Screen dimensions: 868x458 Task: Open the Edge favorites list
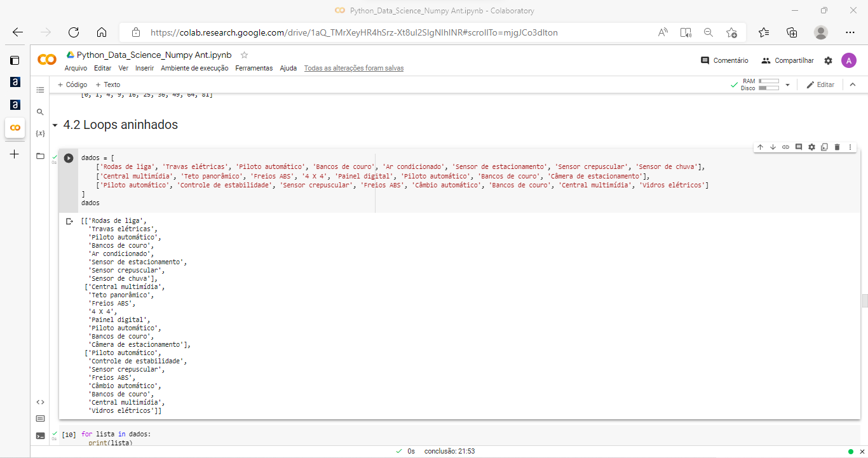(764, 32)
